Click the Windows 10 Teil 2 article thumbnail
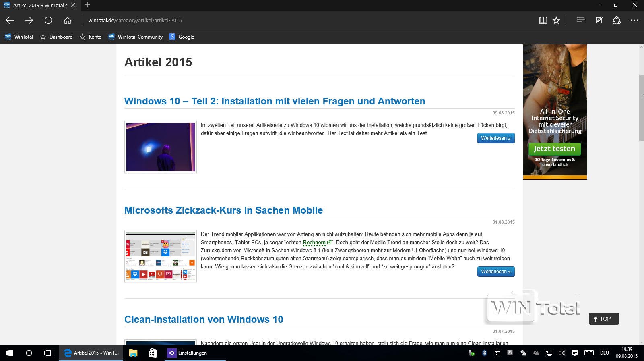 161,147
